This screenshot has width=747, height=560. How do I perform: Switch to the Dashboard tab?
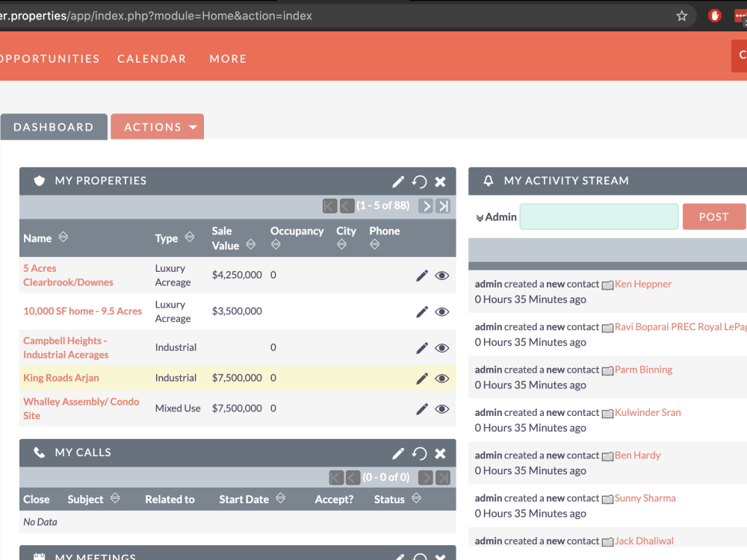53,126
